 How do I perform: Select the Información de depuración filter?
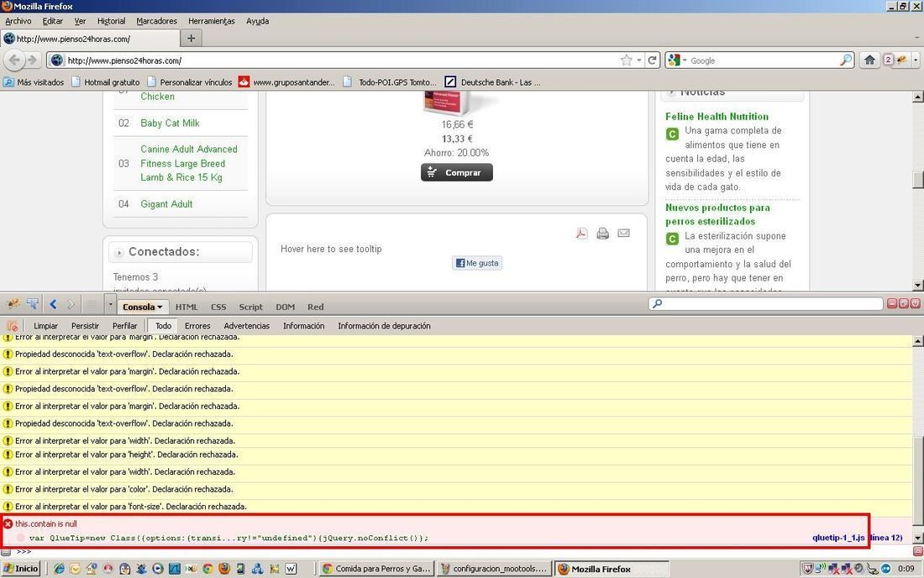tap(384, 326)
